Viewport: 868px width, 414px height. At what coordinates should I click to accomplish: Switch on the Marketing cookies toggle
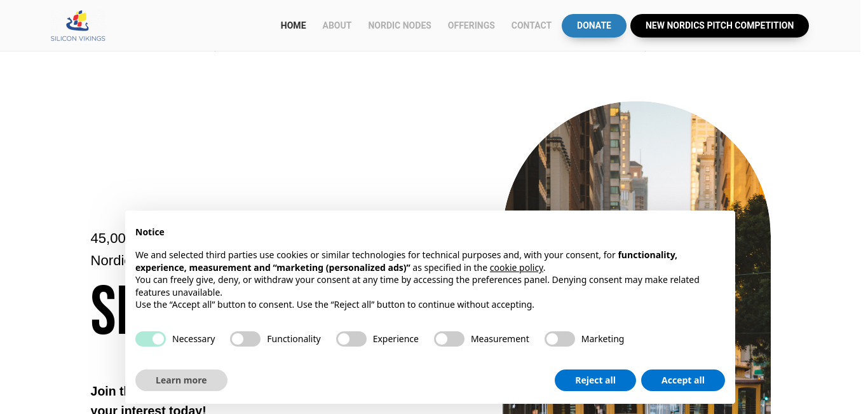pos(560,339)
